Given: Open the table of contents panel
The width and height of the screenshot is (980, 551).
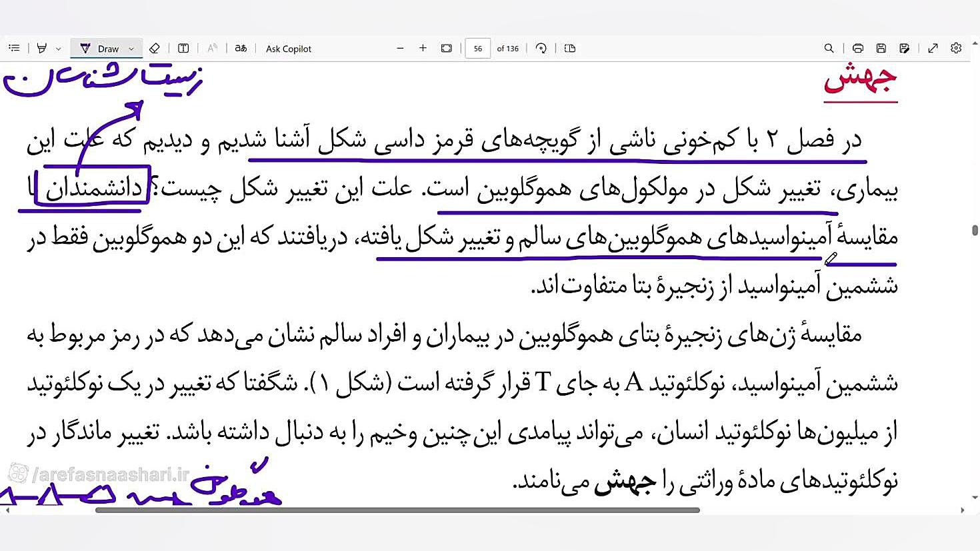Looking at the screenshot, I should (x=14, y=48).
